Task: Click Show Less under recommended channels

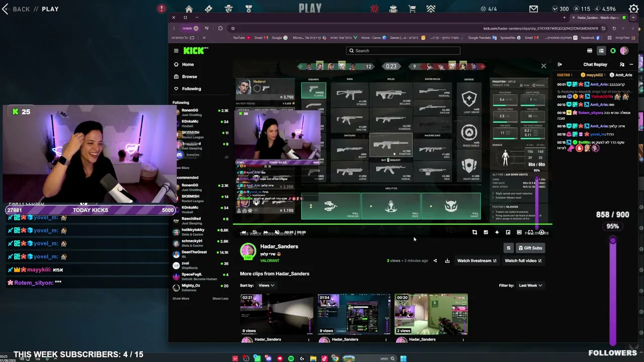Action: point(220,299)
